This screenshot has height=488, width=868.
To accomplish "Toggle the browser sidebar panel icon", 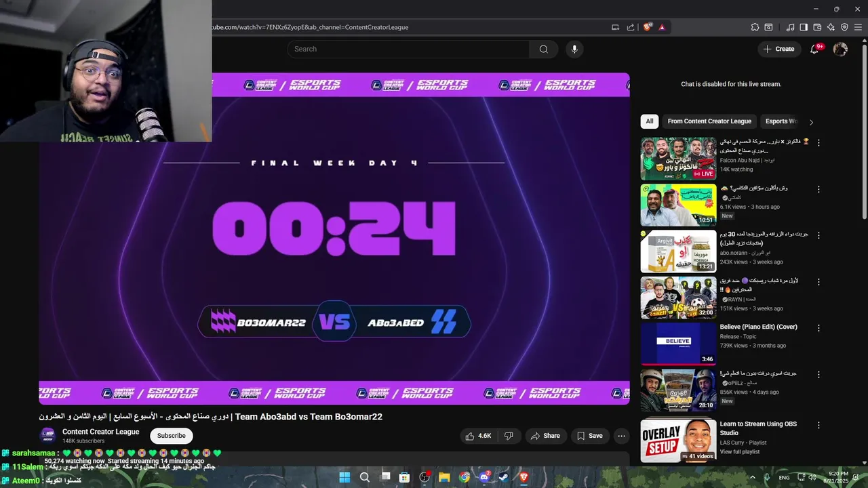I will click(804, 27).
